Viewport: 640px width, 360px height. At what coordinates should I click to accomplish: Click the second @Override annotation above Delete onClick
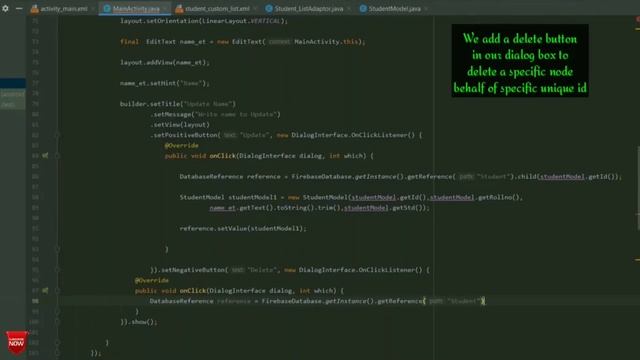click(152, 280)
